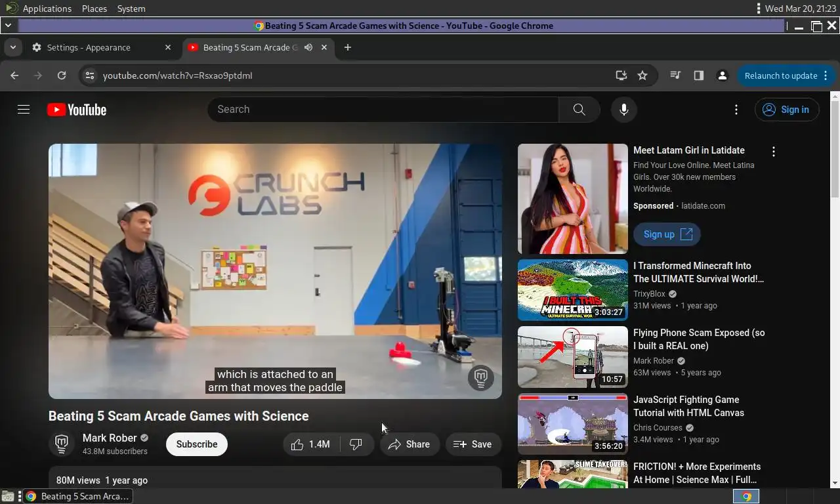Close the Settings - Appearance tab
The image size is (840, 504).
(167, 47)
